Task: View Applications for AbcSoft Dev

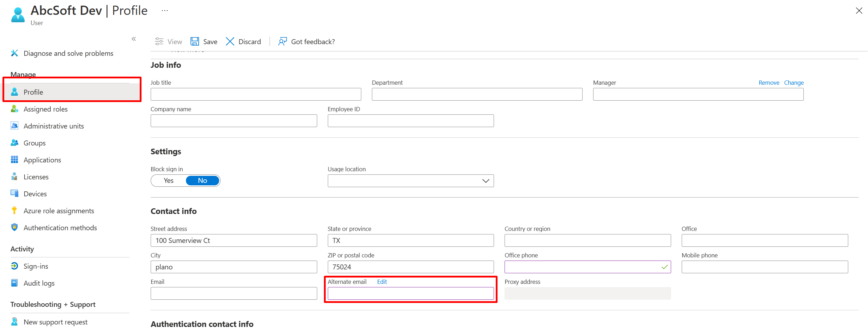Action: click(42, 160)
